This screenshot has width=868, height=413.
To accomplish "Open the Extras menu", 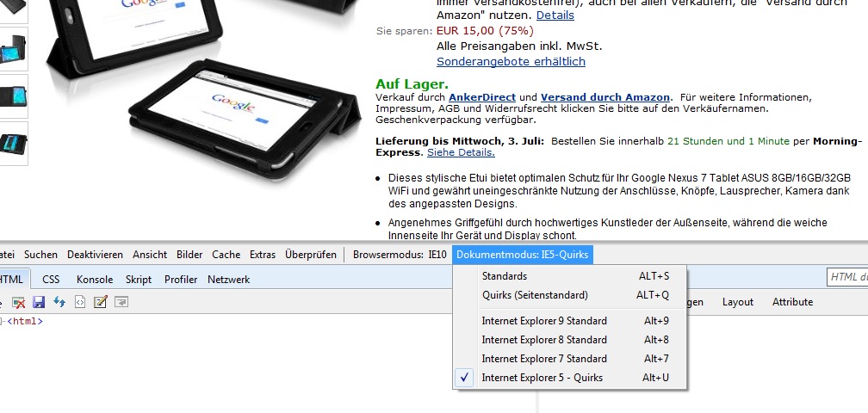I will [x=263, y=255].
